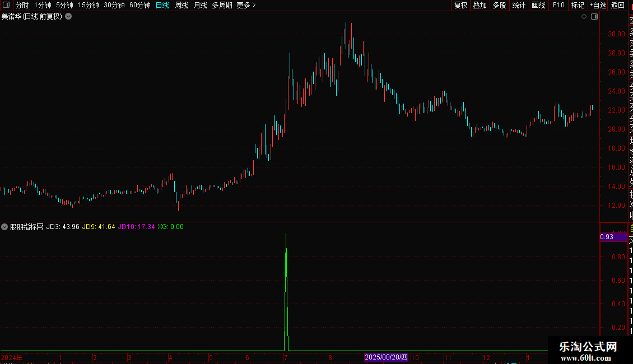
Task: Click the 股朋指标网 indicator name
Action: (x=27, y=227)
